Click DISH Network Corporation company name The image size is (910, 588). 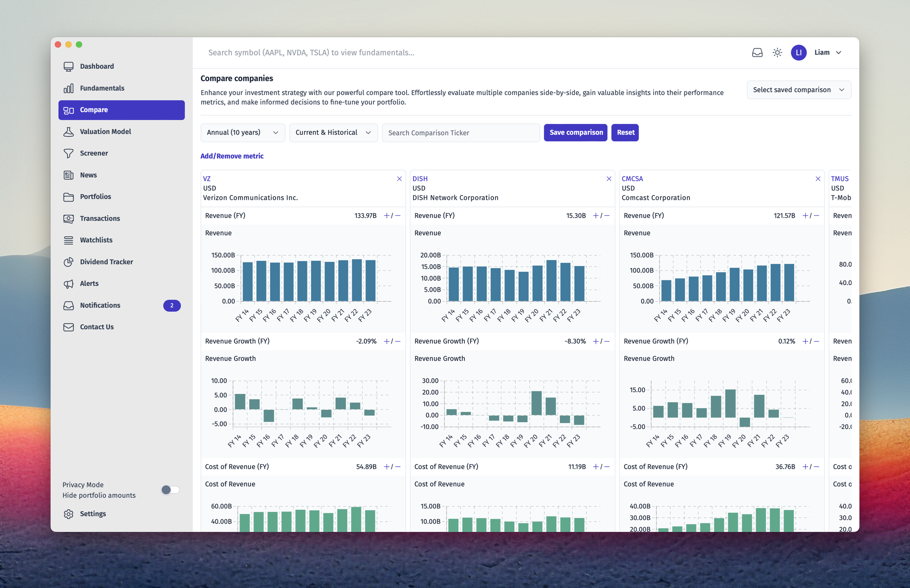(455, 198)
